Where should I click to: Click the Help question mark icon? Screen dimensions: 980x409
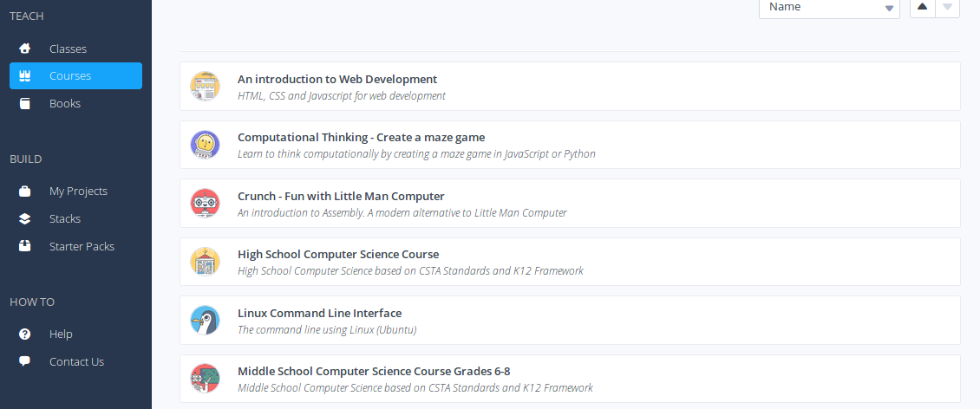25,334
